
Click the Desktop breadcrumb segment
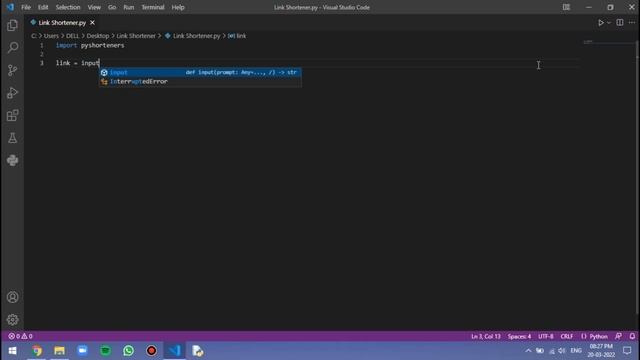pos(98,36)
